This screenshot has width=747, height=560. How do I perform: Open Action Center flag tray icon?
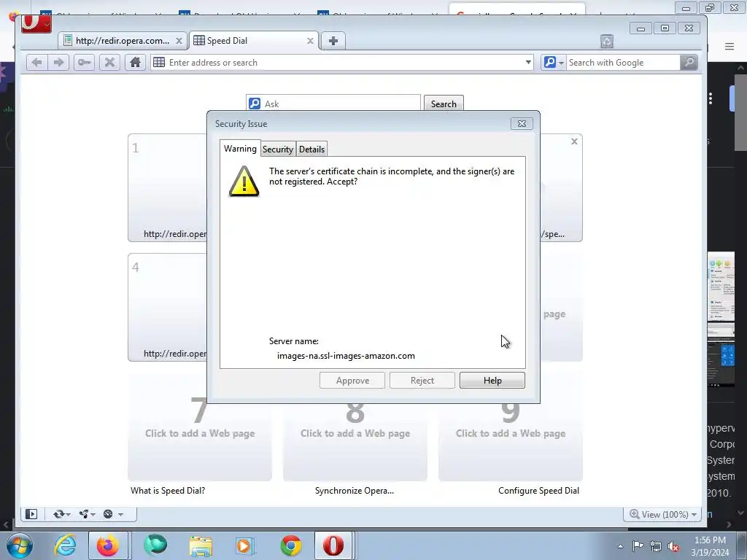(x=638, y=546)
